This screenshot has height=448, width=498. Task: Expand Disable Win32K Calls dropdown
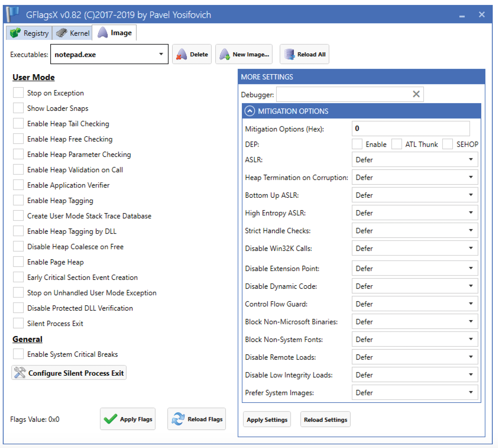pyautogui.click(x=415, y=248)
